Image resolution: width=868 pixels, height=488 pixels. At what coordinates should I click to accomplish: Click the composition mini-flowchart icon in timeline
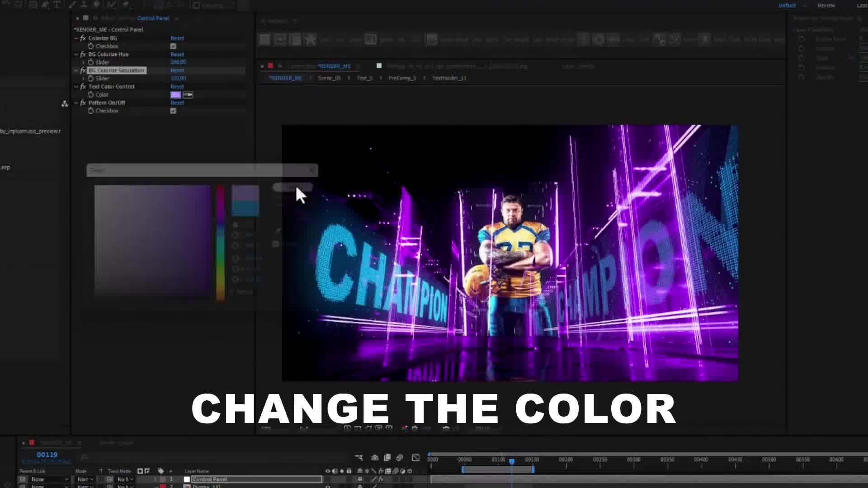pos(359,458)
